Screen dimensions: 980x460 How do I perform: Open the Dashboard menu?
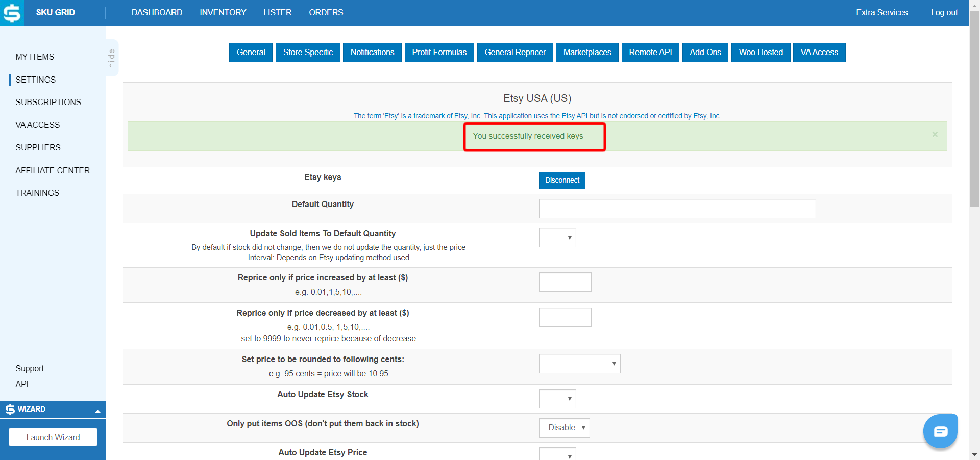coord(157,12)
